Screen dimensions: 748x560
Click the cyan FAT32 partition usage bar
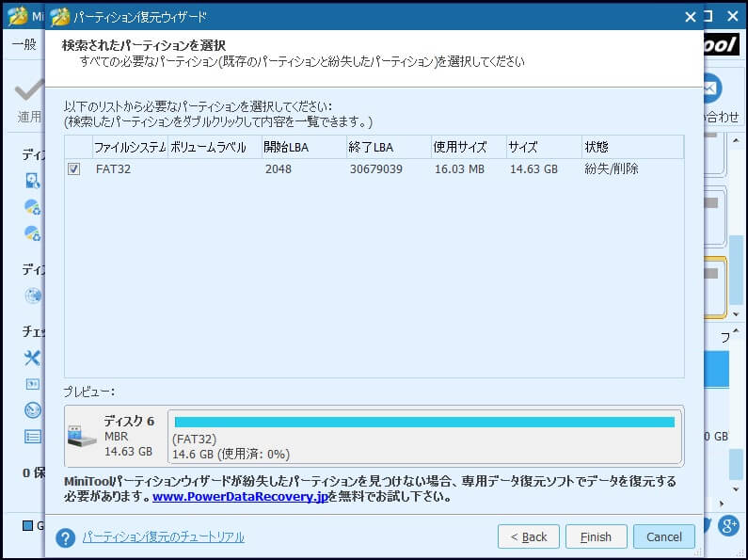424,422
